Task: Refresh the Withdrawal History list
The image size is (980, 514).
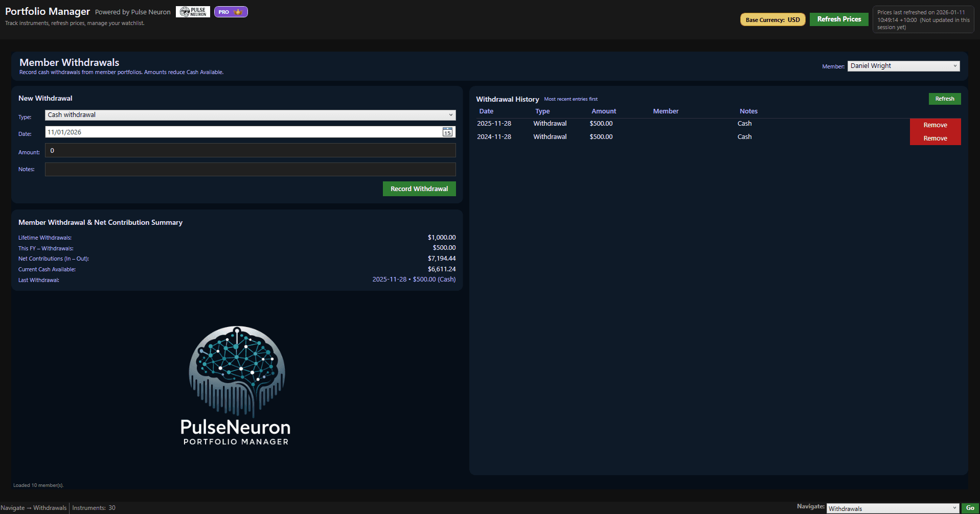Action: click(944, 99)
